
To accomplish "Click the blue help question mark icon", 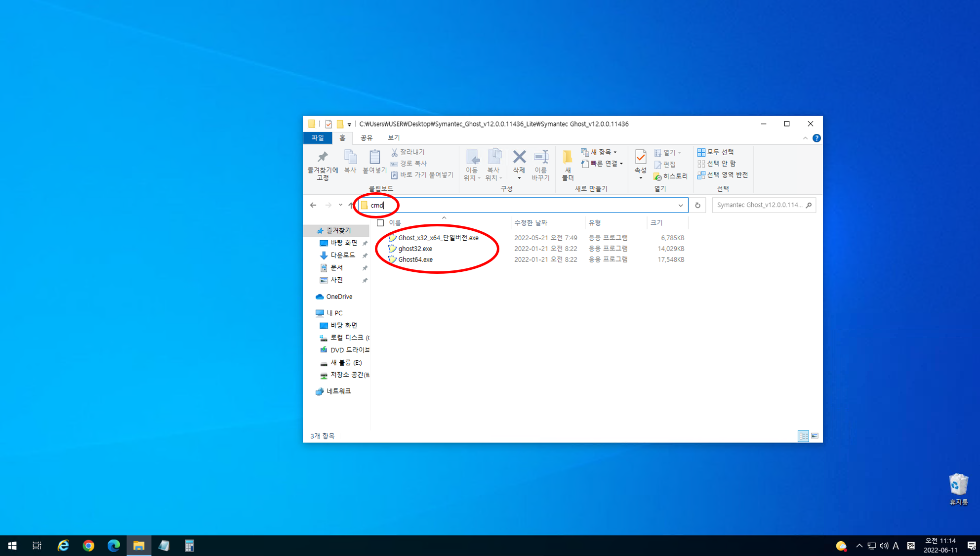I will pos(817,138).
